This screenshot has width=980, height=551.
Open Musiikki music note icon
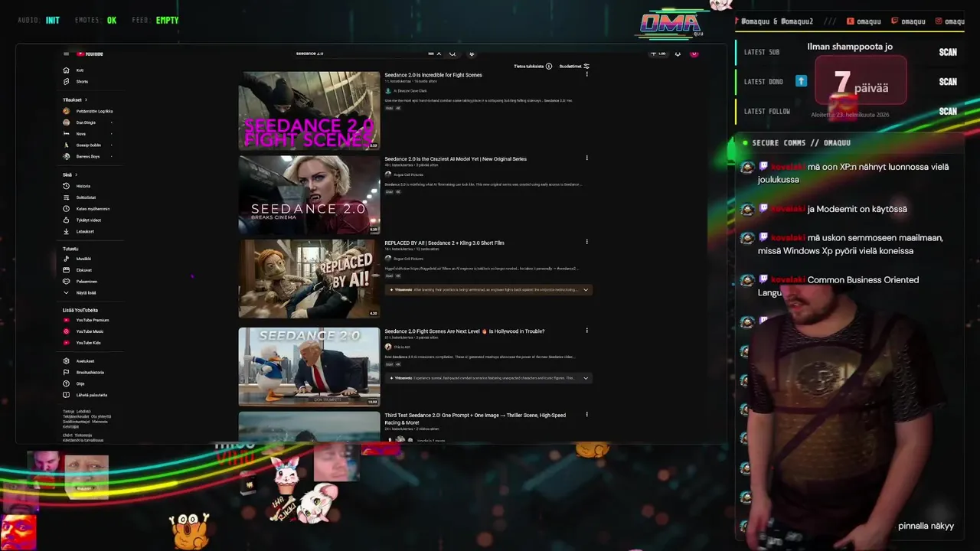click(x=67, y=259)
